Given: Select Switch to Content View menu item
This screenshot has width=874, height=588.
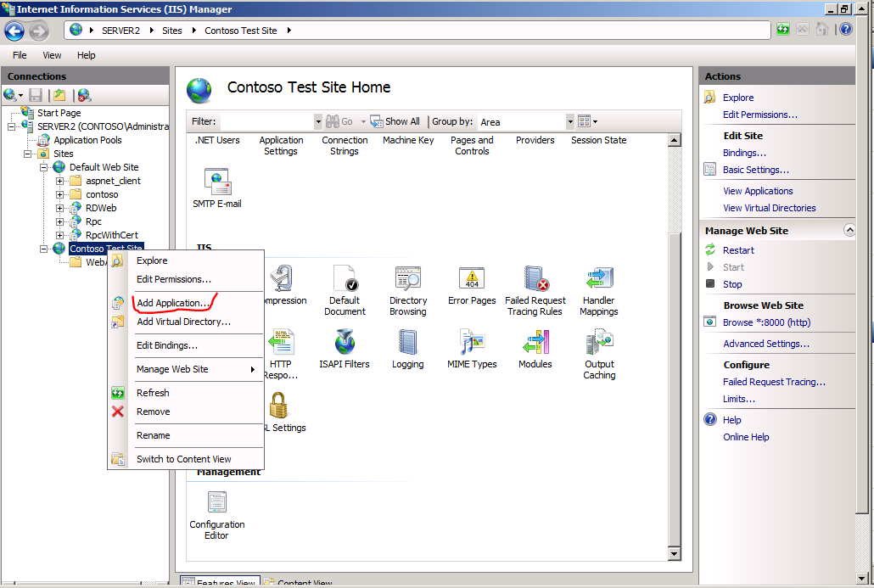Looking at the screenshot, I should (x=186, y=459).
